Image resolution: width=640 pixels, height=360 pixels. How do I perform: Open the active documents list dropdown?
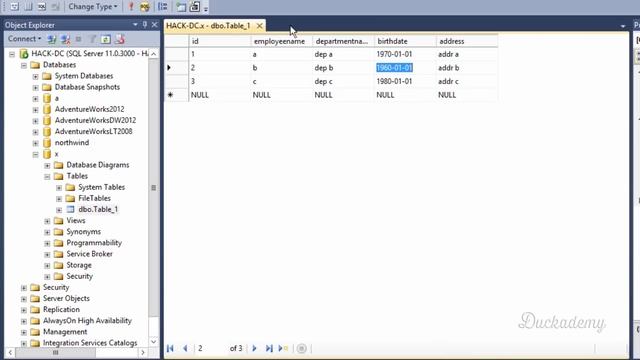pos(623,26)
